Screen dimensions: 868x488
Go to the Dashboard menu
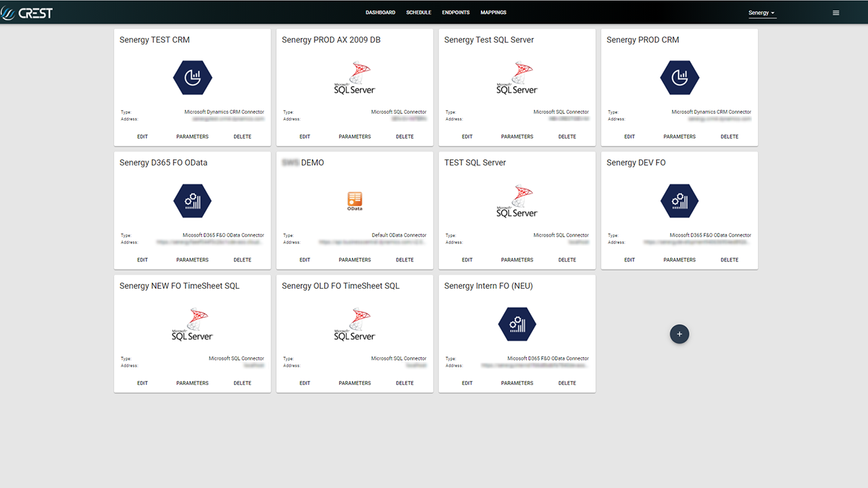[x=380, y=12]
